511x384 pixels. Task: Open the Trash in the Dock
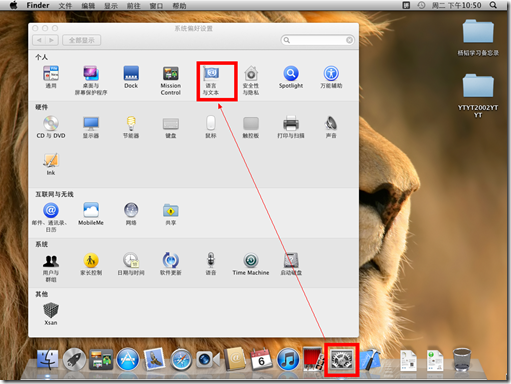pos(462,360)
